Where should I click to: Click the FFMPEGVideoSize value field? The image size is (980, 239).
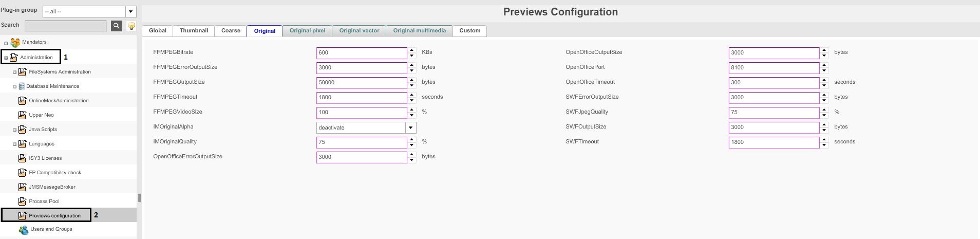[362, 113]
